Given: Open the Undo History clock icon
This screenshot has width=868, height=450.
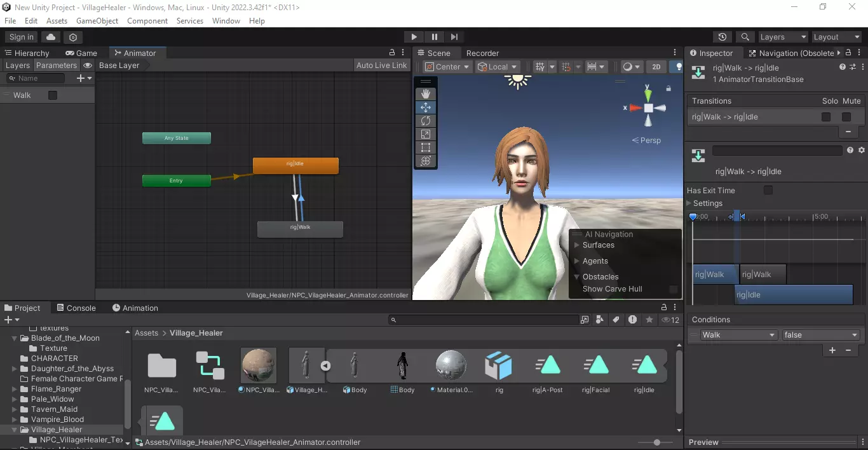Looking at the screenshot, I should [x=722, y=37].
